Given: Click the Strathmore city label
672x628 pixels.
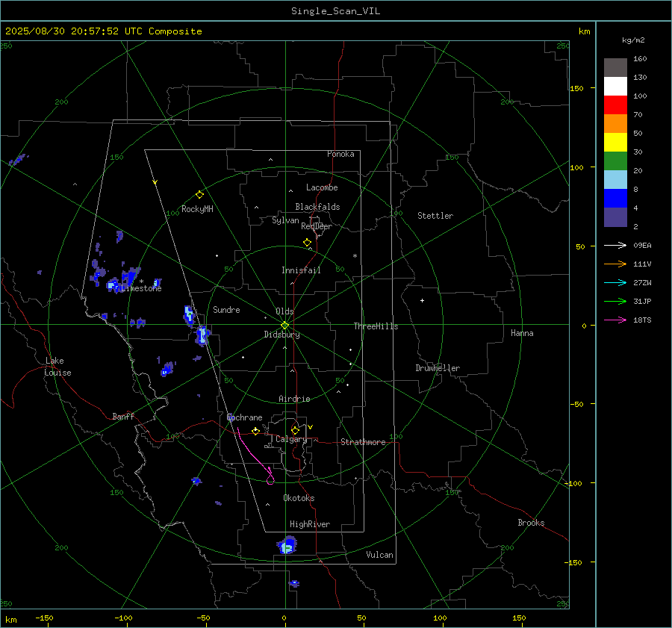Looking at the screenshot, I should [363, 442].
